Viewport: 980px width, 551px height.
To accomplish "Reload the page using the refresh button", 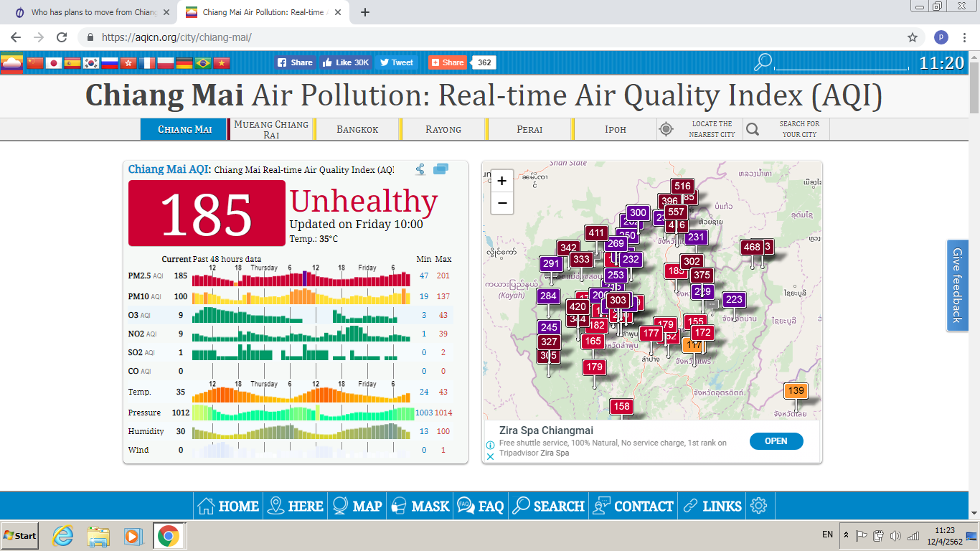I will pos(62,37).
